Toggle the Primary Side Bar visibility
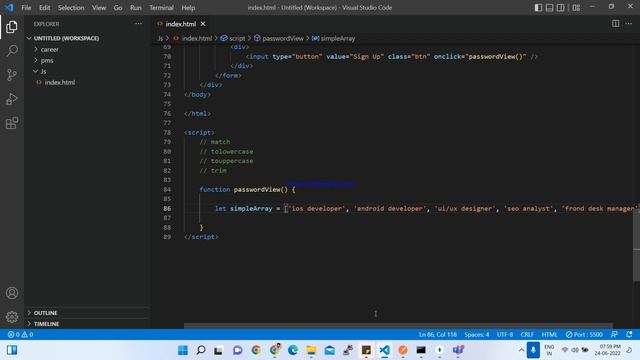Viewport: 640px width, 360px height. tap(538, 7)
